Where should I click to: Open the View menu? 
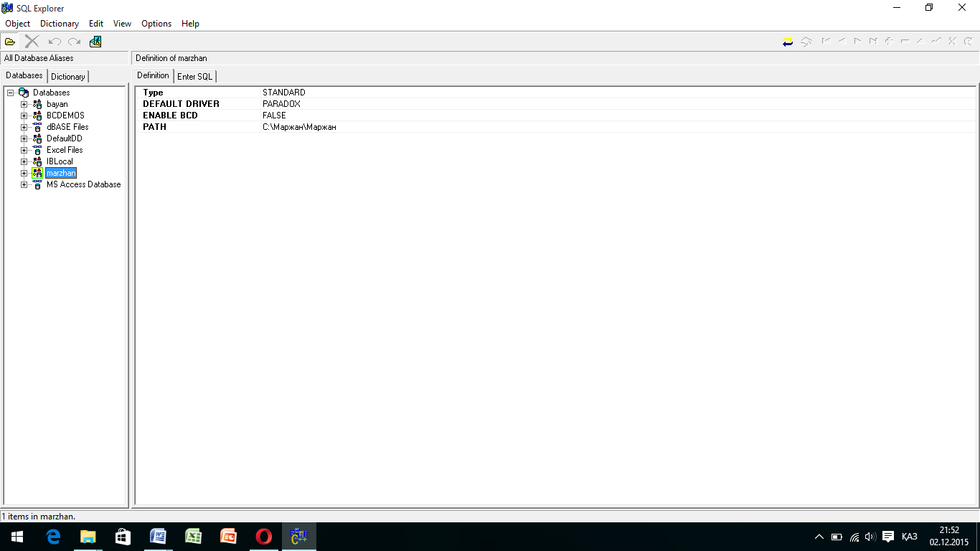[x=123, y=24]
